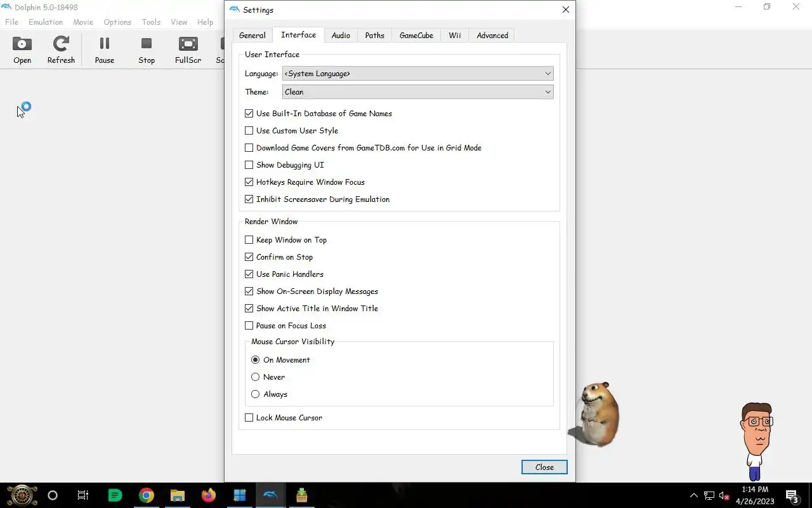Stop emulation using the Stop toolbar icon
The width and height of the screenshot is (812, 508).
point(147,50)
